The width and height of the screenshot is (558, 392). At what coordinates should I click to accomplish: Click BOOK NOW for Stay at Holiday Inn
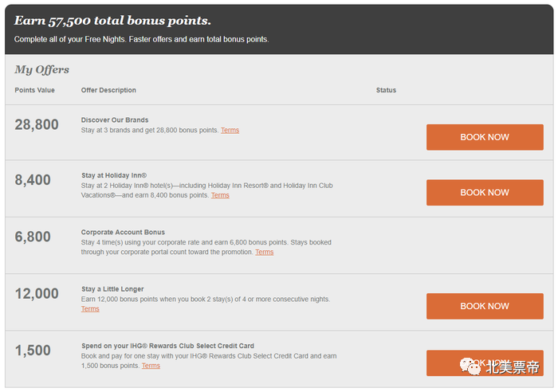click(x=485, y=193)
